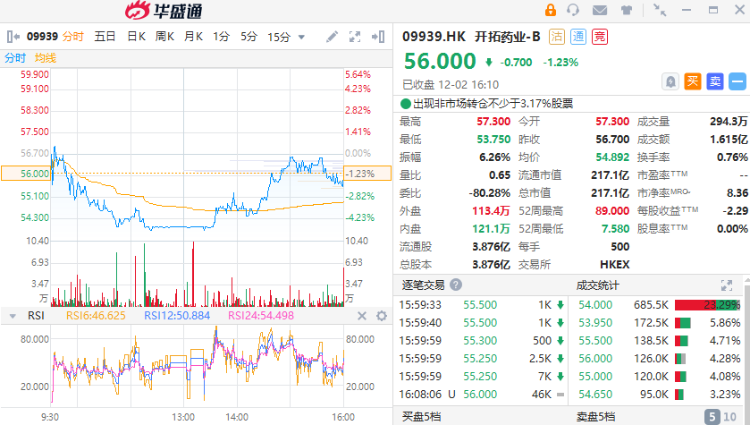This screenshot has width=750, height=425.
Task: Select the 15分 chart interval
Action: coord(279,37)
